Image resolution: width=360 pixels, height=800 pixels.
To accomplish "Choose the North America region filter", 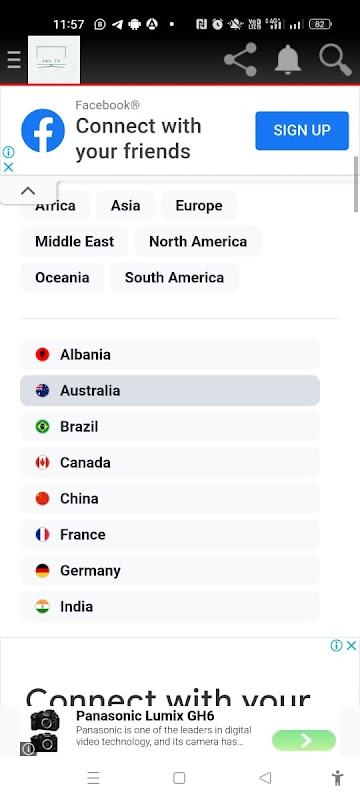I will click(x=198, y=241).
